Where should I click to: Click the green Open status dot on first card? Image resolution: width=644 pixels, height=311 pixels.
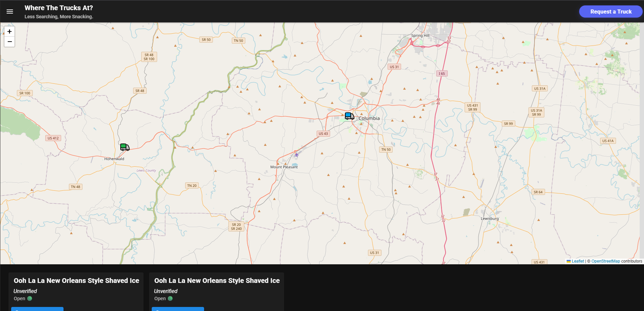pos(30,298)
